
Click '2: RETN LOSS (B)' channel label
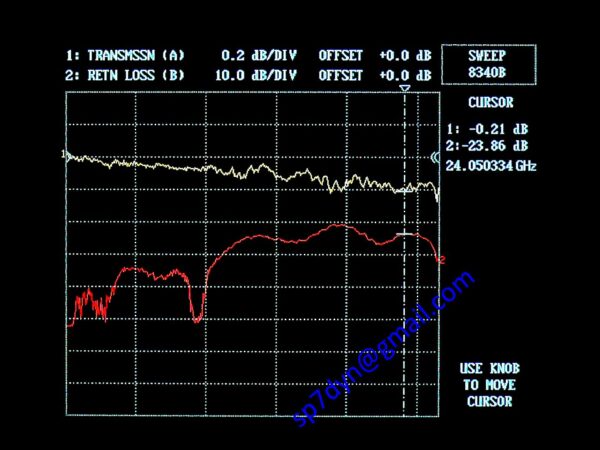point(125,75)
